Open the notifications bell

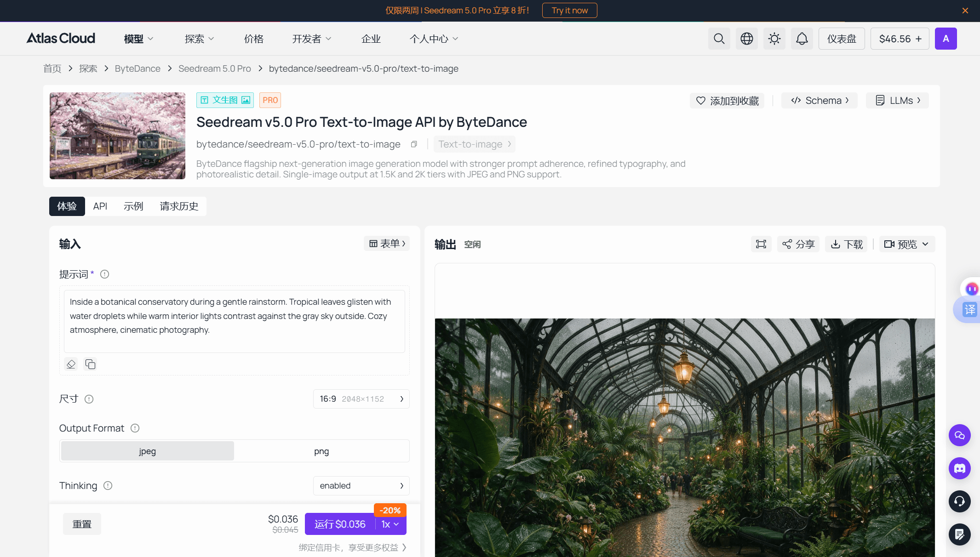coord(802,39)
